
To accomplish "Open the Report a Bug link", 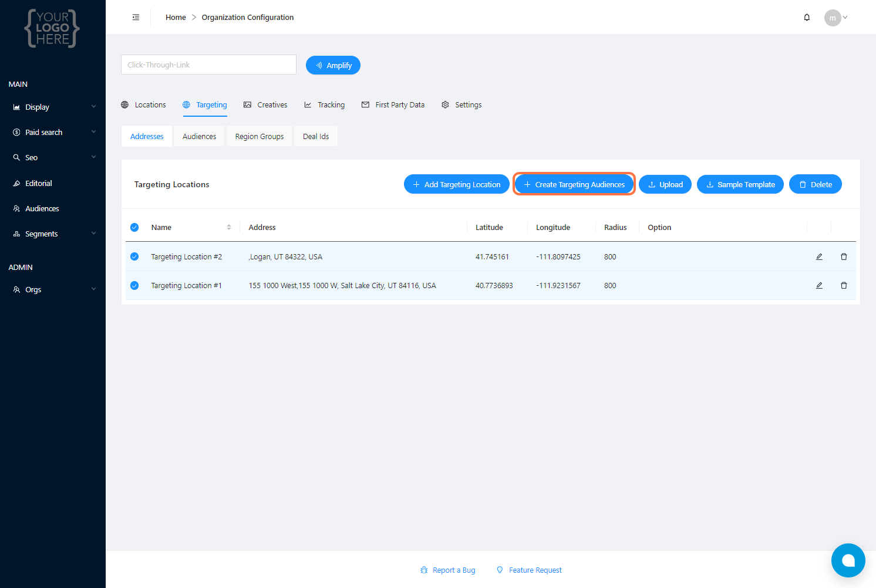I will tap(448, 570).
